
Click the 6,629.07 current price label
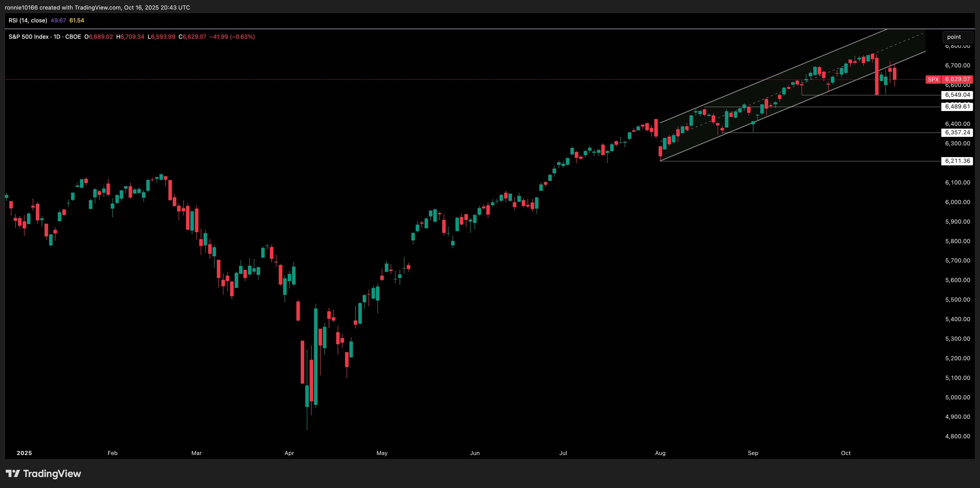(x=957, y=80)
